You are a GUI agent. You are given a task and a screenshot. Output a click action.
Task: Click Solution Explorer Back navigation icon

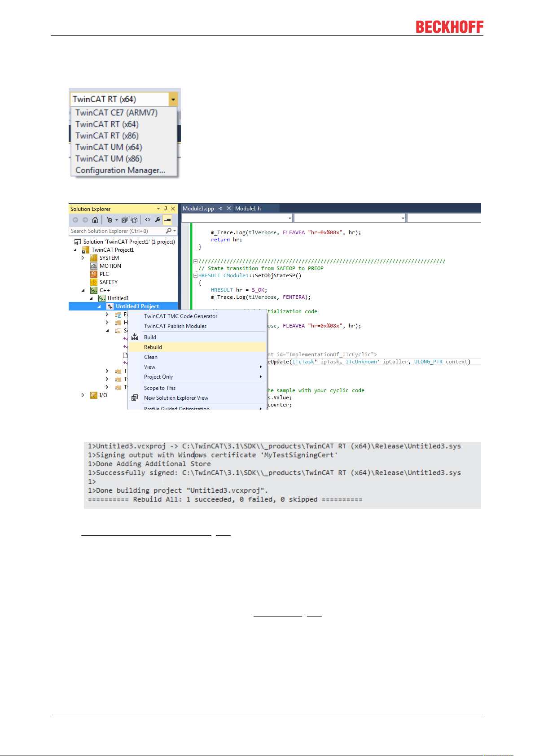pos(75,220)
